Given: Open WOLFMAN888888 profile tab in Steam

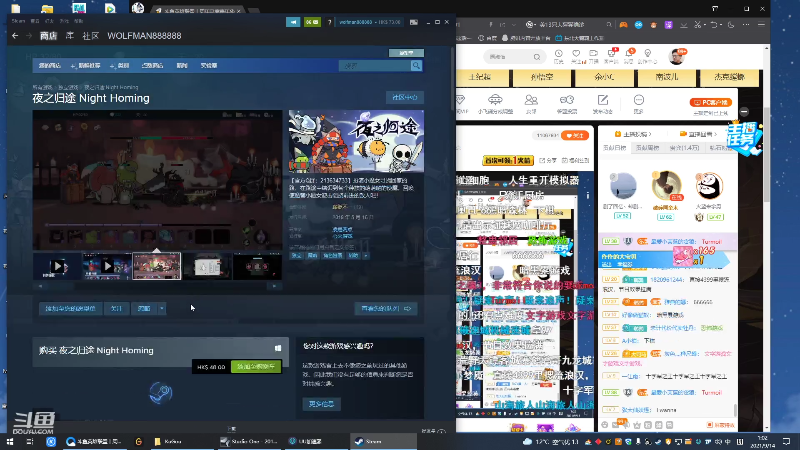Looking at the screenshot, I should (x=144, y=36).
